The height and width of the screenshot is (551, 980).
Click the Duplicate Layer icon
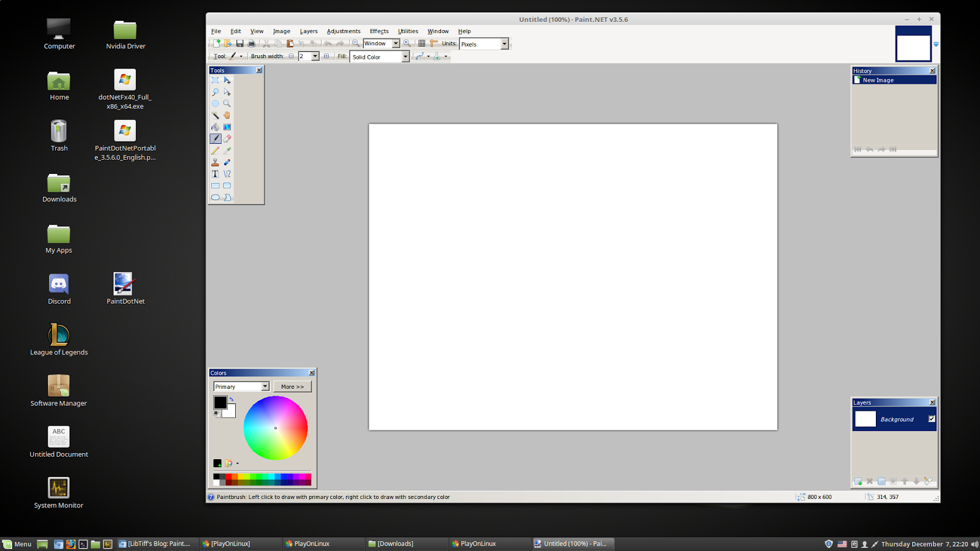881,481
